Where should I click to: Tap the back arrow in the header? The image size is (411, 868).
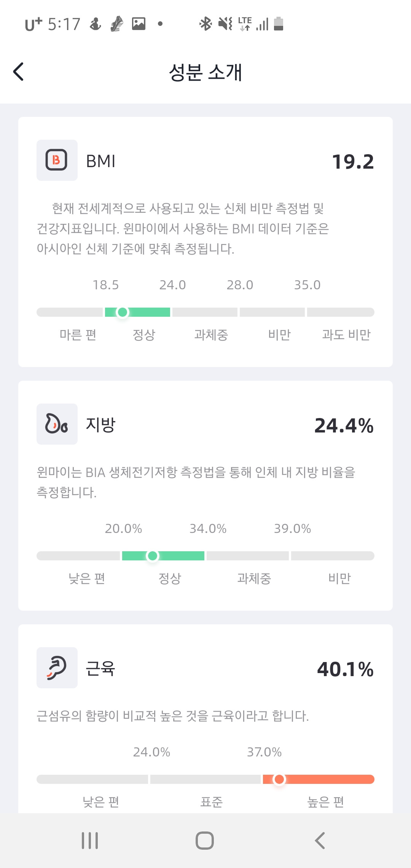18,72
